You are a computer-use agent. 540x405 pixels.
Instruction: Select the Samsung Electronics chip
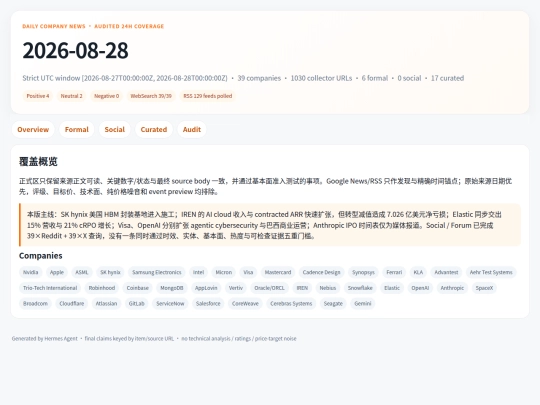pyautogui.click(x=157, y=272)
